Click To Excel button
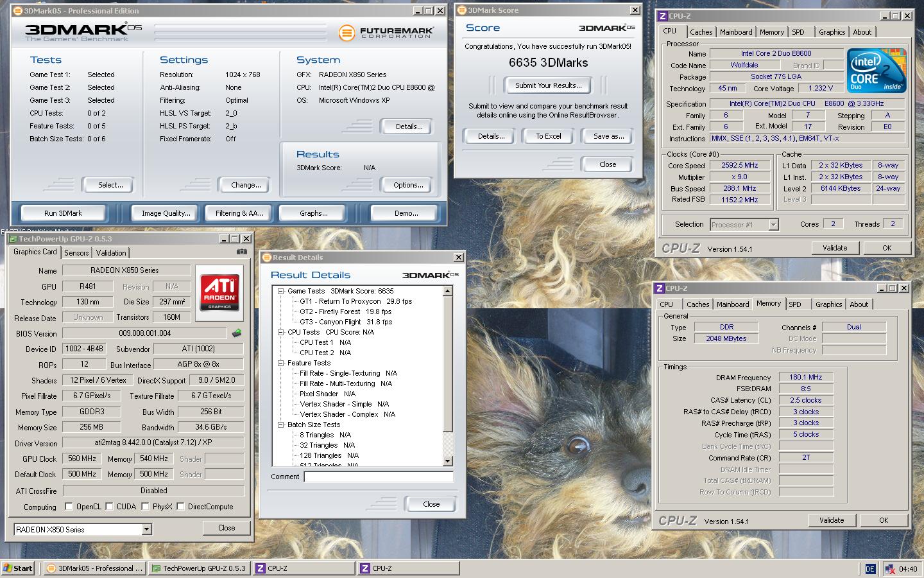This screenshot has width=924, height=578. 549,136
